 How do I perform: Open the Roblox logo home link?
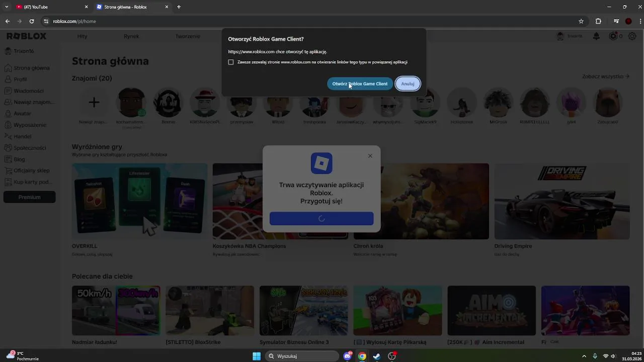point(26,36)
